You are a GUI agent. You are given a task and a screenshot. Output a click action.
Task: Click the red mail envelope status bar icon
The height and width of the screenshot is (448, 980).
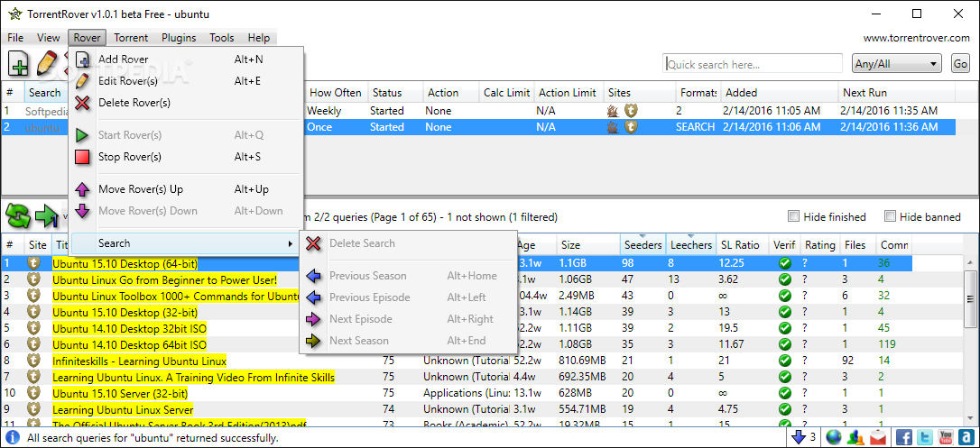878,437
